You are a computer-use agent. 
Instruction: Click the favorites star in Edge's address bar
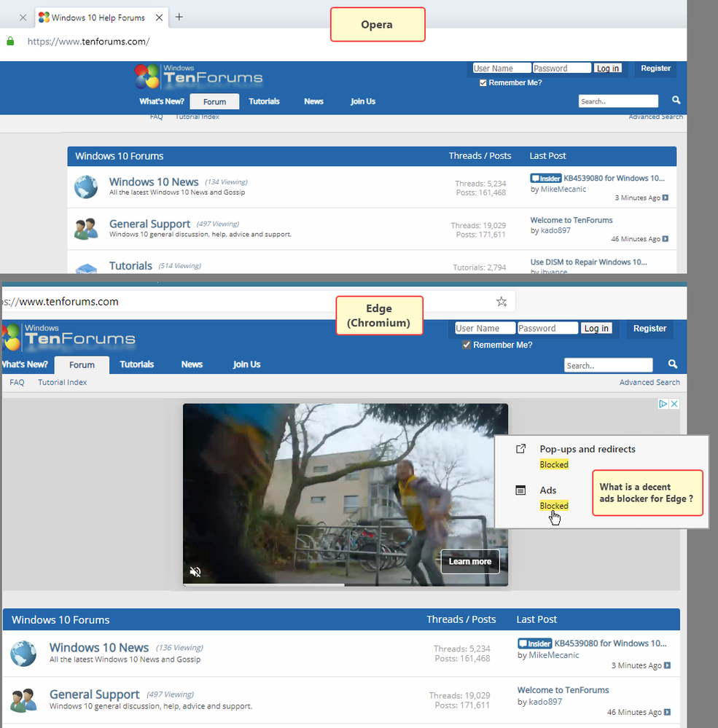point(501,301)
